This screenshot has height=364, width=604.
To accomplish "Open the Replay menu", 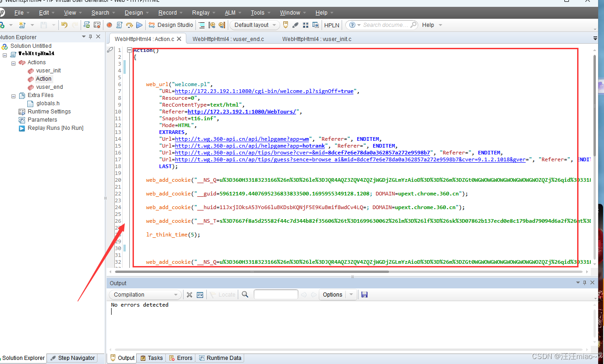I will [204, 13].
